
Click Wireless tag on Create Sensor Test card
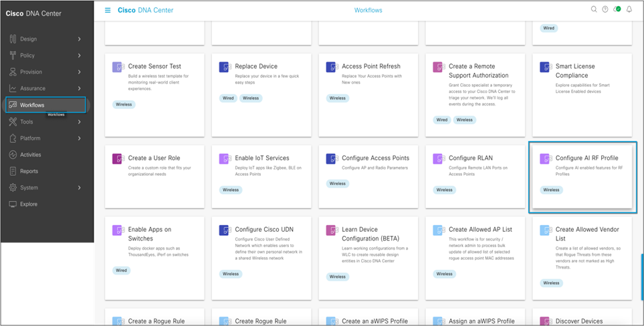click(x=124, y=105)
